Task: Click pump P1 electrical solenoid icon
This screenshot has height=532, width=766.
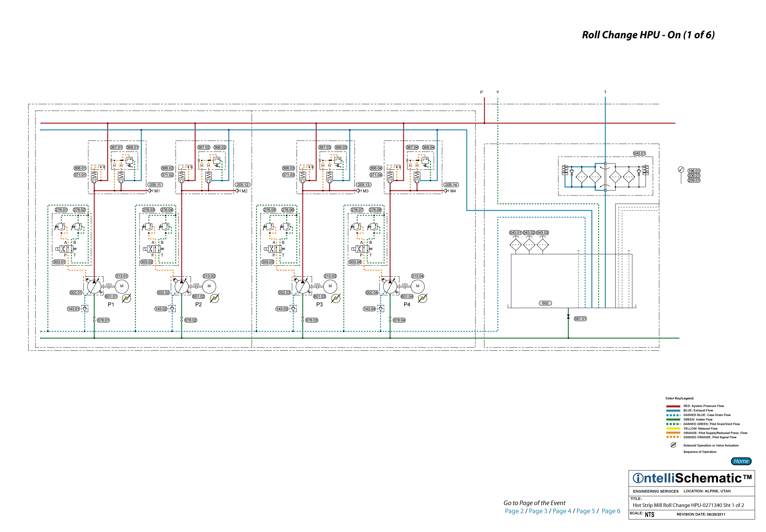Action: [127, 298]
